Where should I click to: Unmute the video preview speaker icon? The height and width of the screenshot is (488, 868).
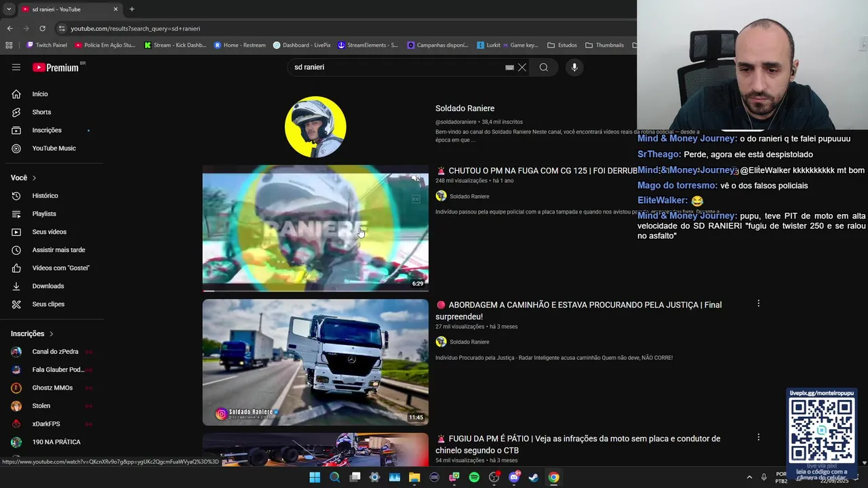click(x=416, y=178)
